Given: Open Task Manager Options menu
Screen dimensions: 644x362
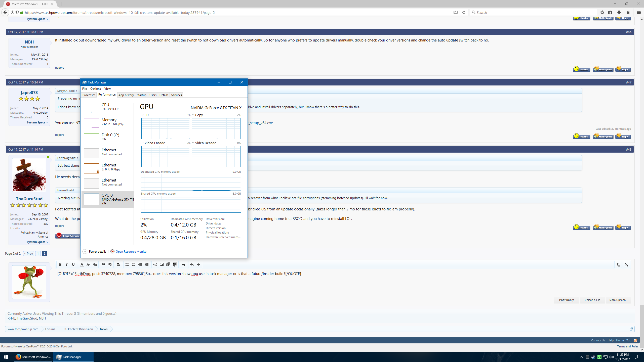Looking at the screenshot, I should tap(96, 89).
